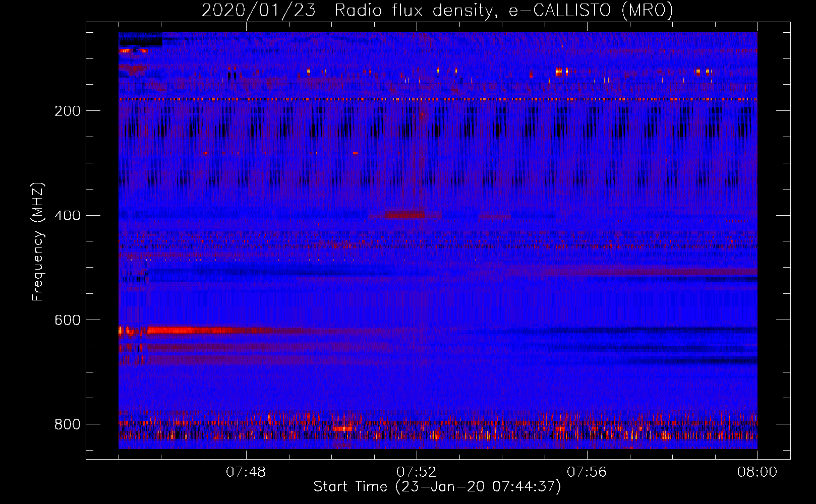Click the Frequency (MHZ) axis label
816x504 pixels.
[38, 241]
